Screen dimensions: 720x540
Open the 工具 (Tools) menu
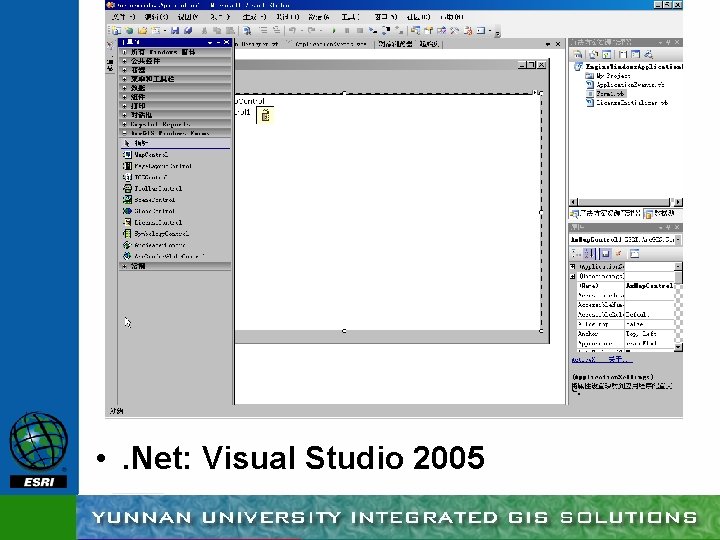tap(350, 17)
